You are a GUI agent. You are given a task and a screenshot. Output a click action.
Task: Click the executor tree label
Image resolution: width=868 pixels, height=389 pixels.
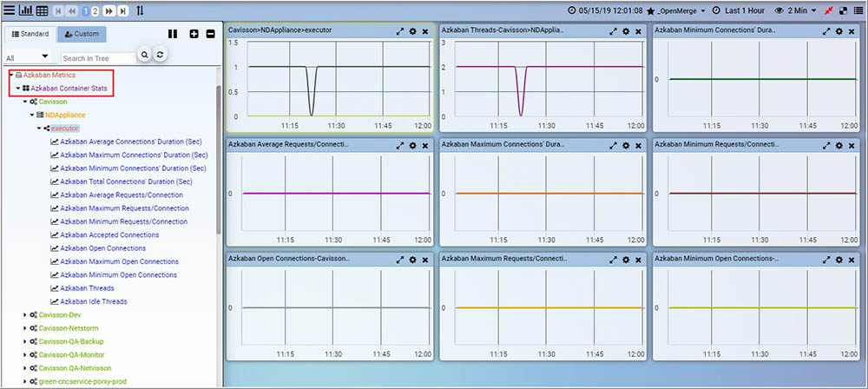[65, 128]
